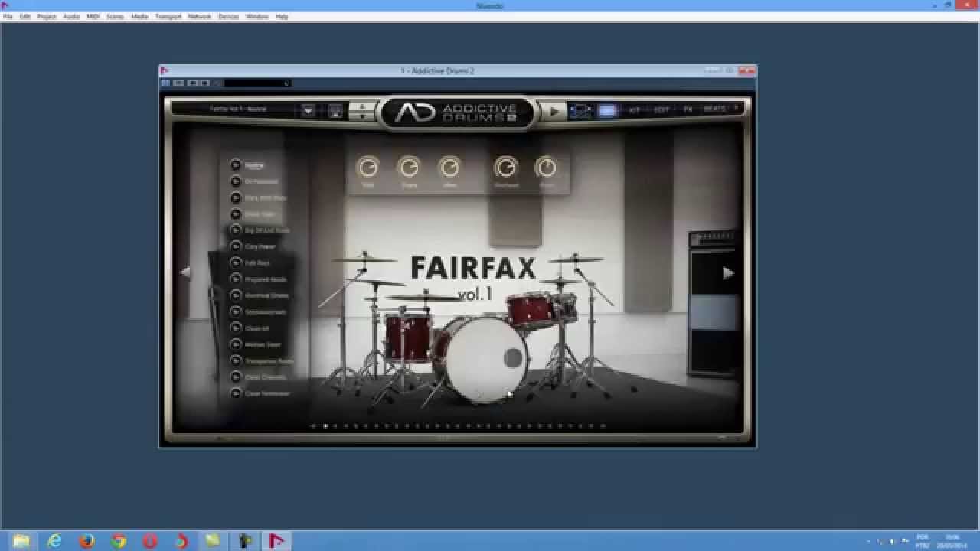Click the Addictive Drums play preview button
This screenshot has height=551, width=980.
point(554,112)
